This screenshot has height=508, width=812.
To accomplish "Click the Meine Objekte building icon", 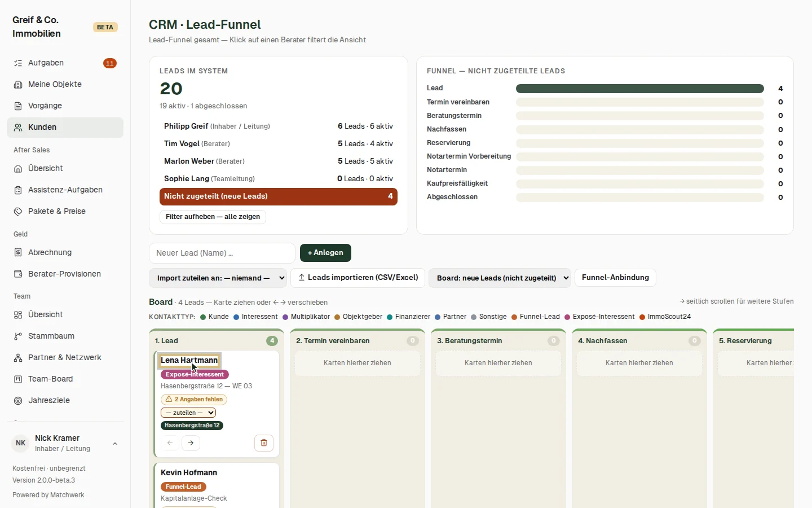I will pos(18,85).
